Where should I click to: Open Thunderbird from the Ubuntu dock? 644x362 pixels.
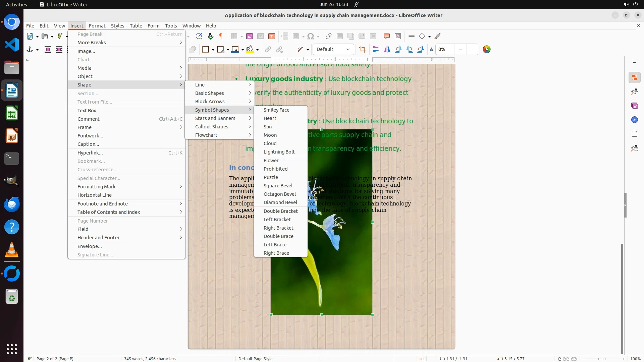click(x=12, y=204)
